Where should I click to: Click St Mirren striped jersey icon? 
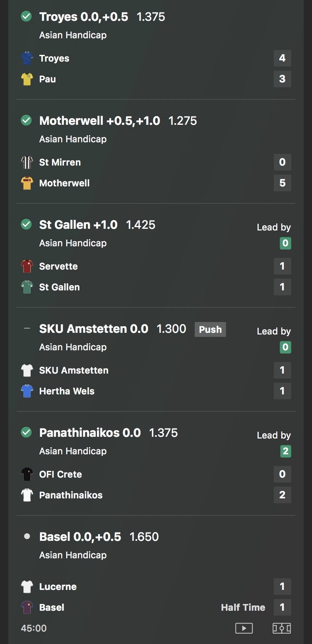[x=27, y=162]
